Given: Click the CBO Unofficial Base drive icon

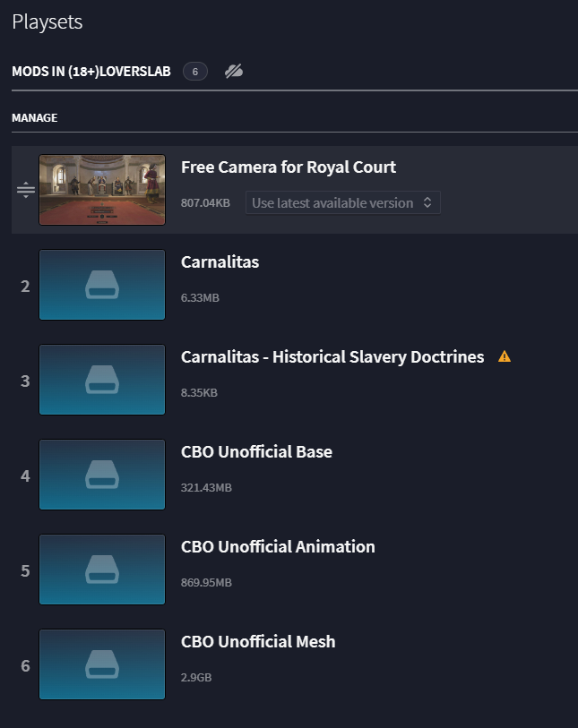Looking at the screenshot, I should pyautogui.click(x=102, y=475).
